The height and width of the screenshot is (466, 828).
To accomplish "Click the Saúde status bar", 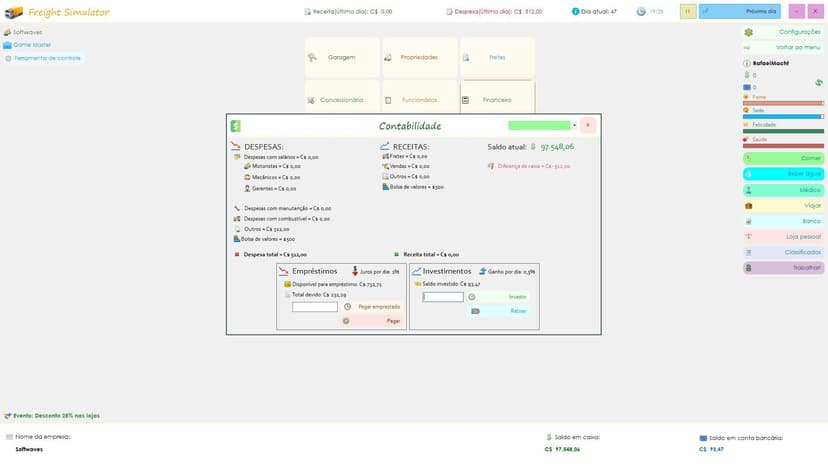I will [783, 145].
